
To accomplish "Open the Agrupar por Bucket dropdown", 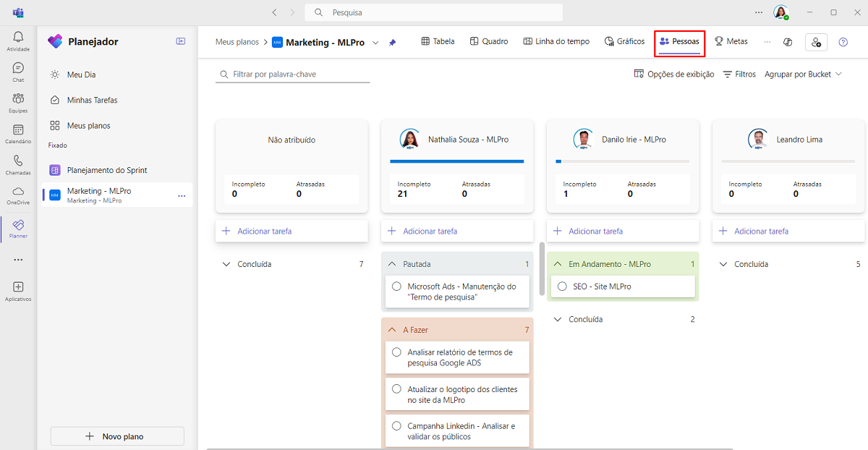I will (803, 74).
